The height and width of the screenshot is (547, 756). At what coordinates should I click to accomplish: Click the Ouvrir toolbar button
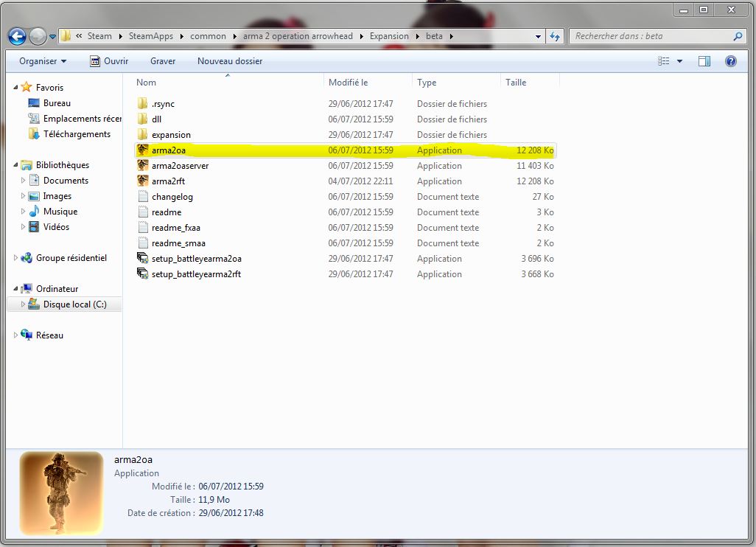tap(110, 61)
